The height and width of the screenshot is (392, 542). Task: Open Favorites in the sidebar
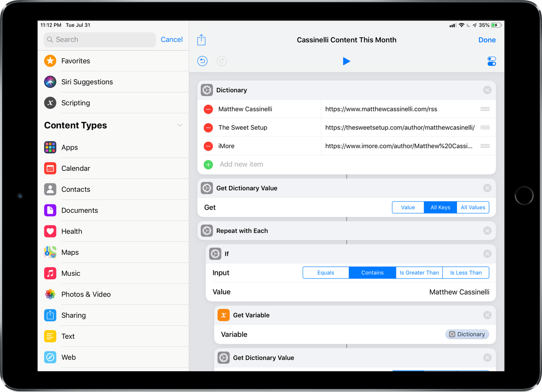tap(114, 61)
